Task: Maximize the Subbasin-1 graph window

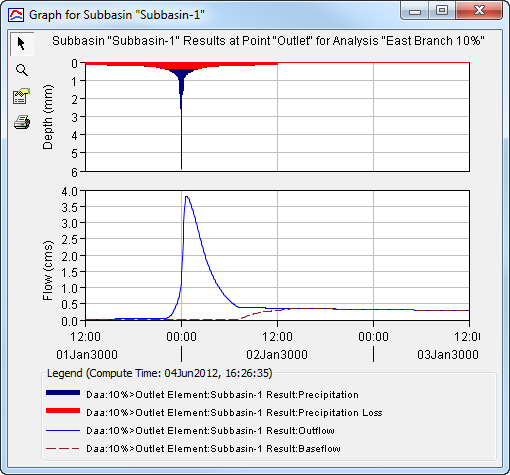Action: (x=442, y=11)
